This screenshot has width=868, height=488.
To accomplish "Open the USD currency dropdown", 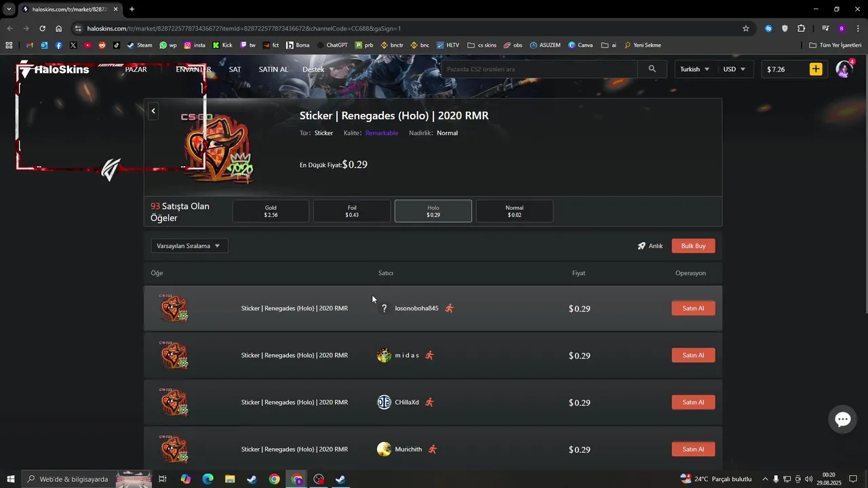I will (734, 69).
